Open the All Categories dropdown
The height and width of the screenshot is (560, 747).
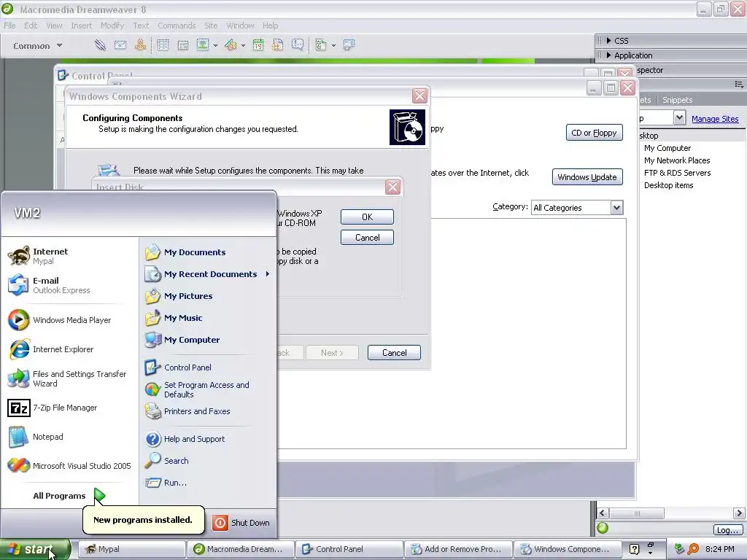(x=616, y=208)
